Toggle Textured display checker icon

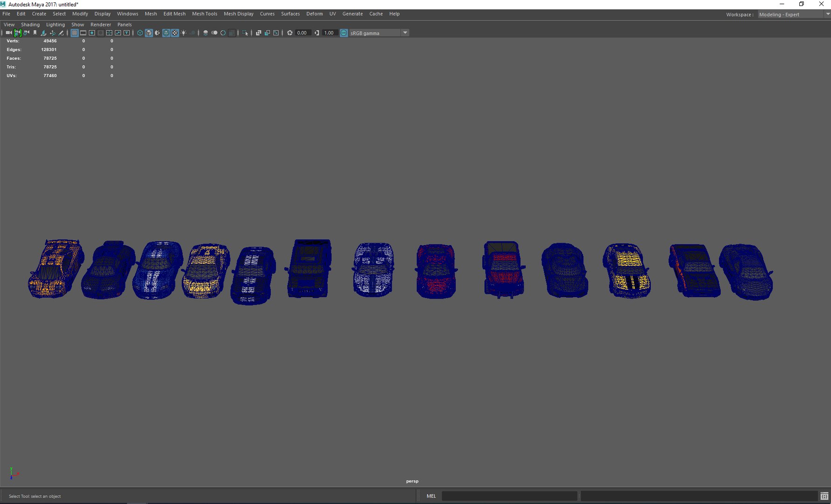175,33
